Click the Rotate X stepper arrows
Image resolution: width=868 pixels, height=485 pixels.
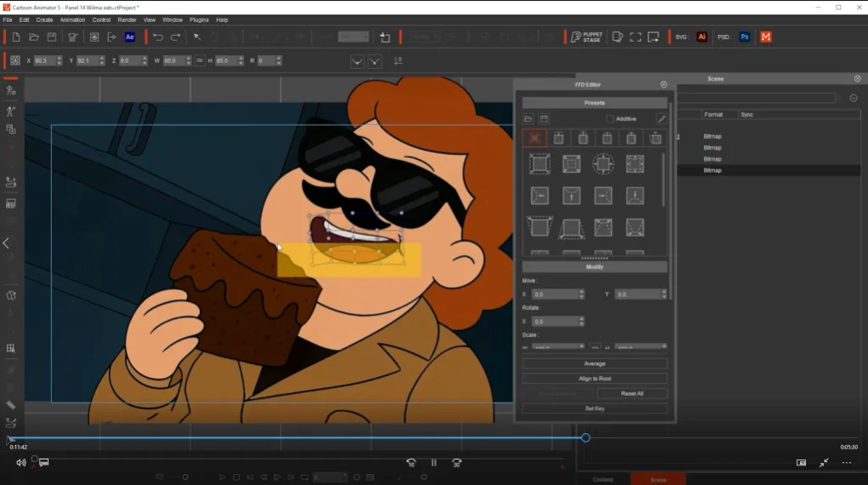click(x=581, y=321)
